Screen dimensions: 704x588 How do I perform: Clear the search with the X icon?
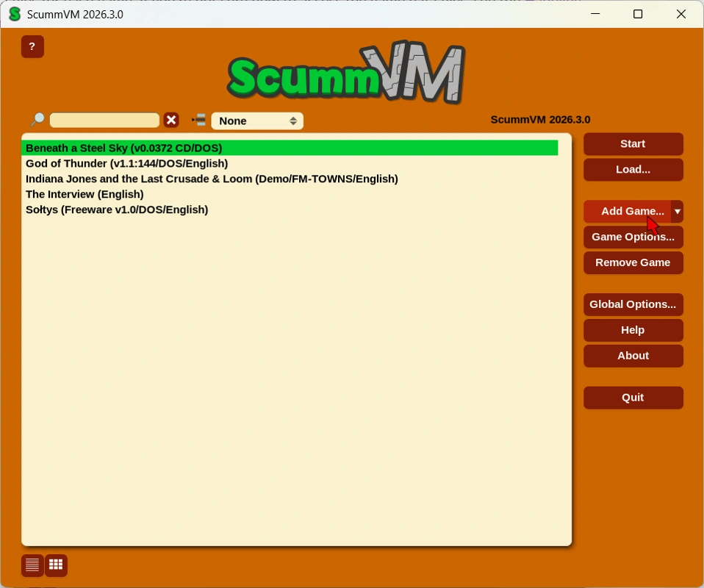point(171,120)
